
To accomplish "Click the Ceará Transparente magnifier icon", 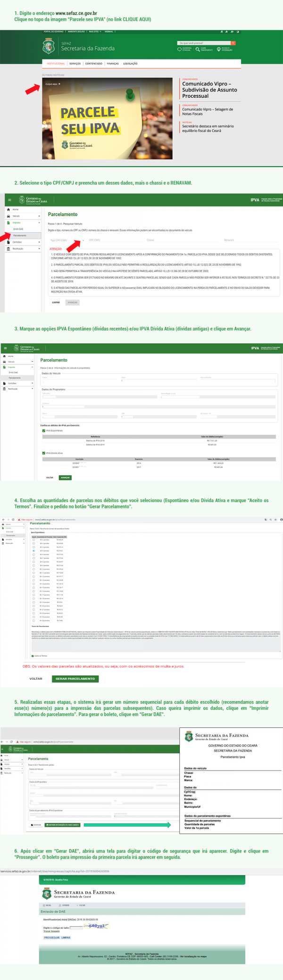I will (198, 49).
